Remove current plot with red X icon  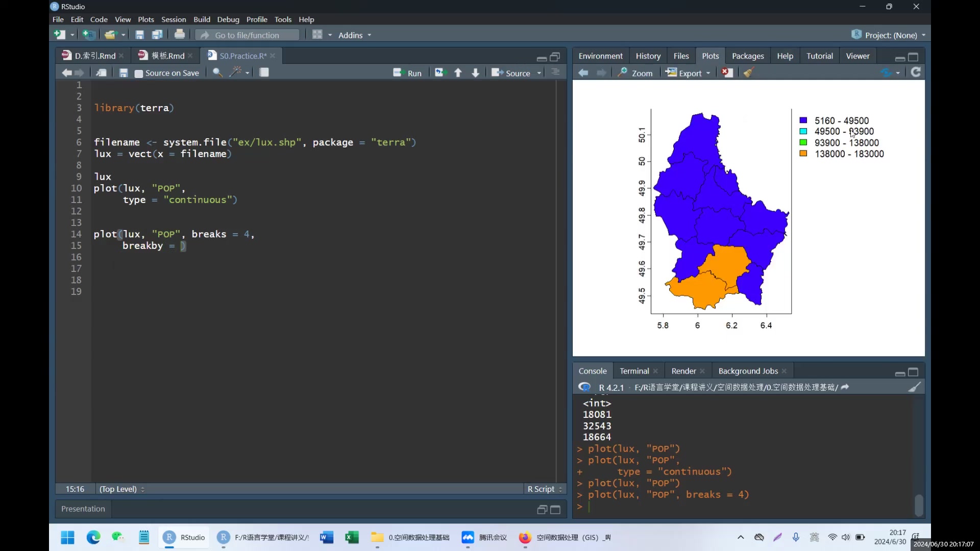point(727,73)
